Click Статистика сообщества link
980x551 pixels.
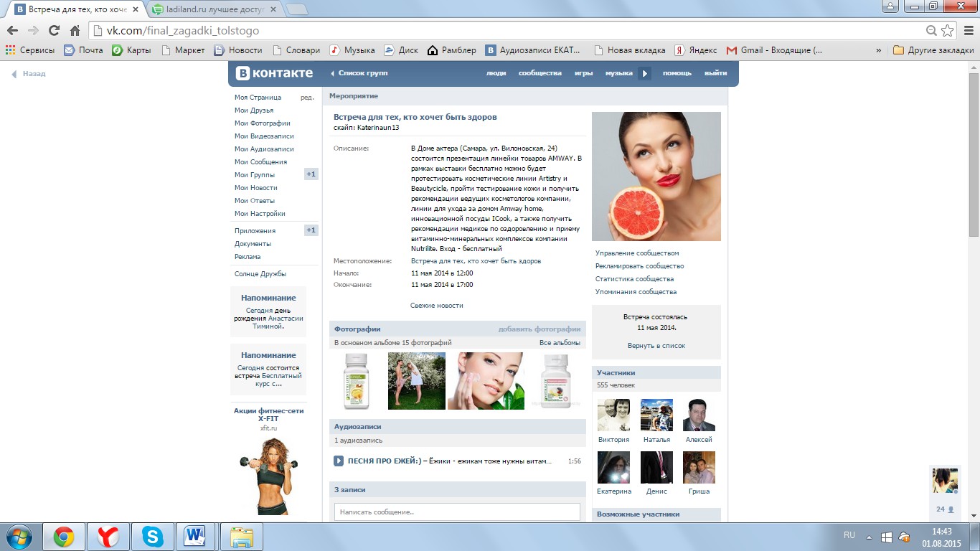click(x=634, y=279)
